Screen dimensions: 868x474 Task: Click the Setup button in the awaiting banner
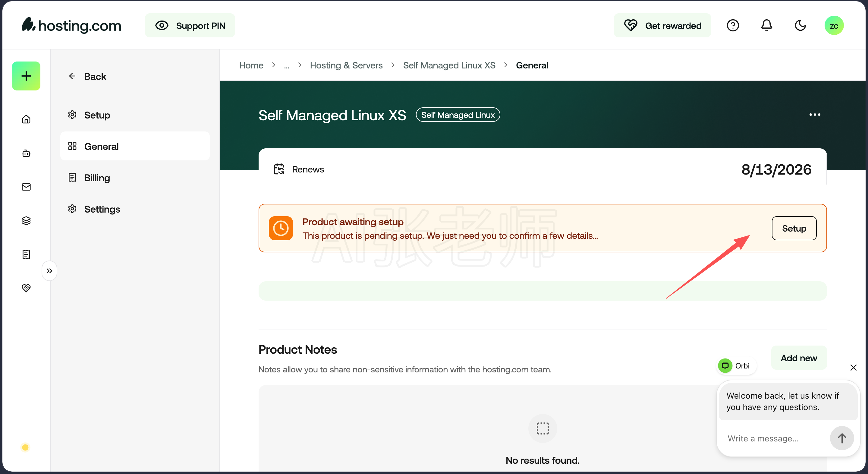794,228
